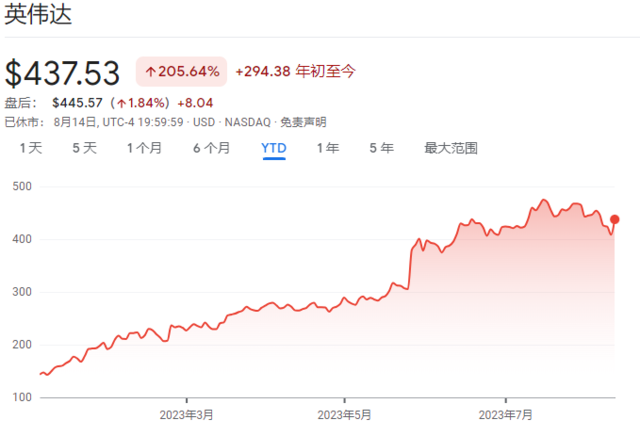Click the 100 y-axis label
Image resolution: width=640 pixels, height=436 pixels.
click(x=22, y=397)
